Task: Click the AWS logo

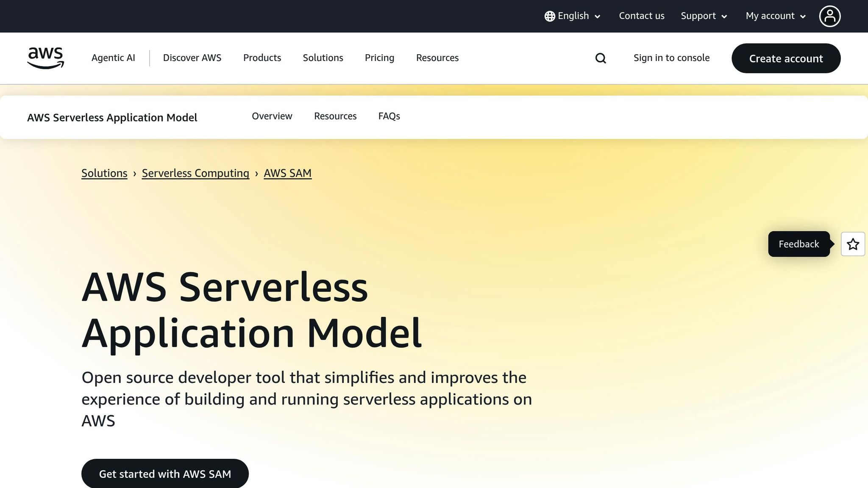Action: point(45,58)
